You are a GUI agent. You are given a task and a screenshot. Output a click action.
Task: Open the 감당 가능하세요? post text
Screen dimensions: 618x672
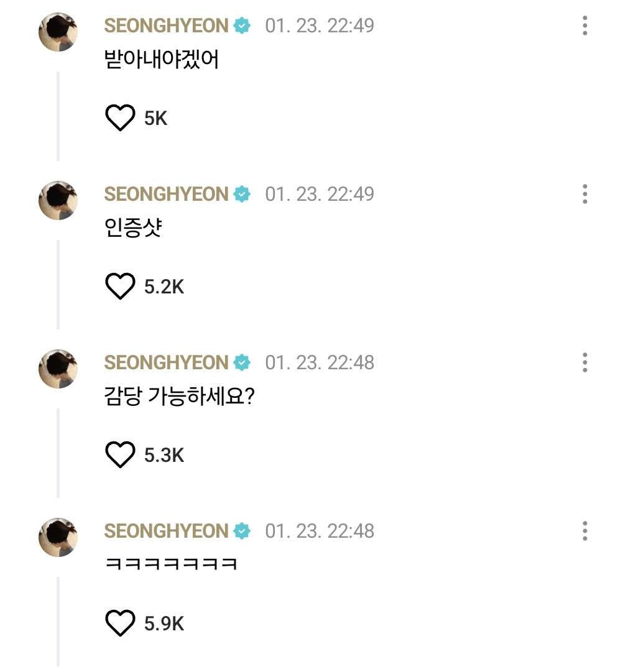click(180, 396)
